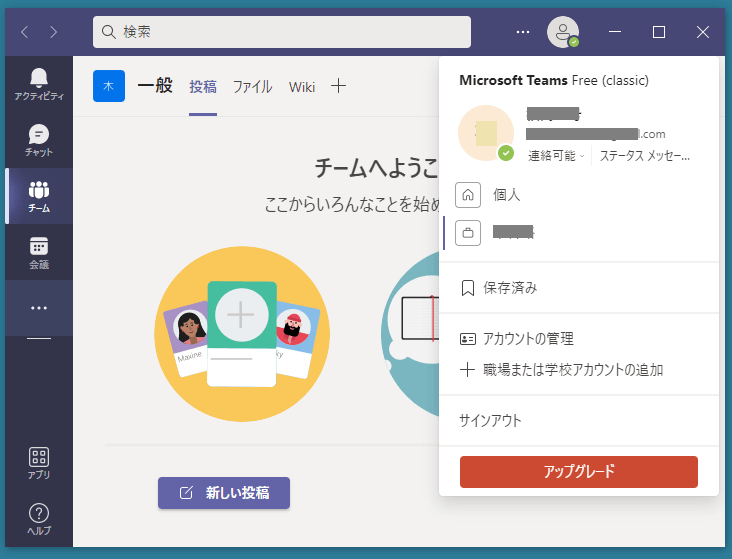Image resolution: width=732 pixels, height=559 pixels.
Task: Click the アカウントの管理 card icon
Action: 467,339
